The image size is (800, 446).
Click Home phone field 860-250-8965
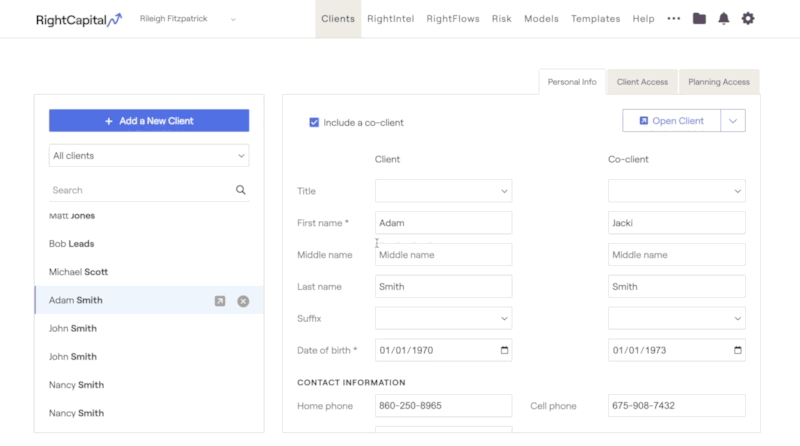tap(443, 406)
